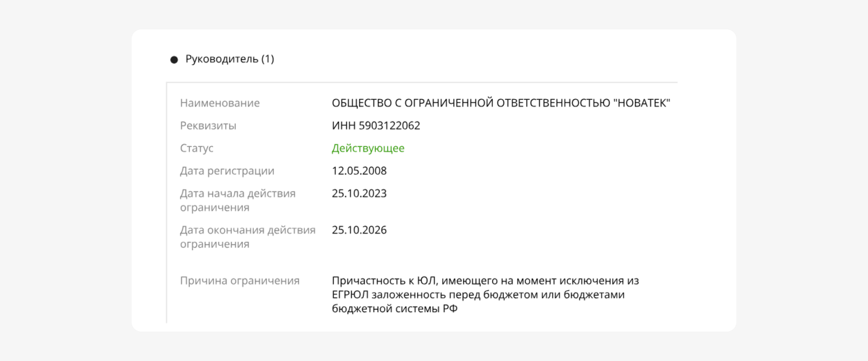Click the horizontal divider under Руководитель heading
The image size is (868, 361).
tap(422, 82)
